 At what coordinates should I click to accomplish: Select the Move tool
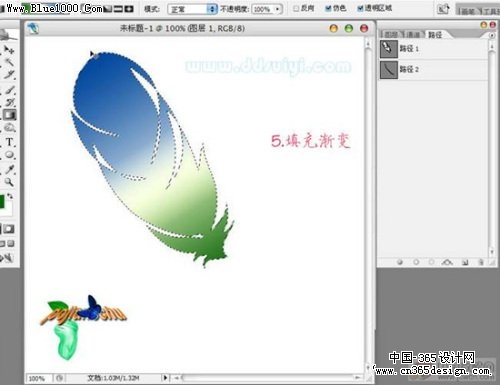coord(9,50)
